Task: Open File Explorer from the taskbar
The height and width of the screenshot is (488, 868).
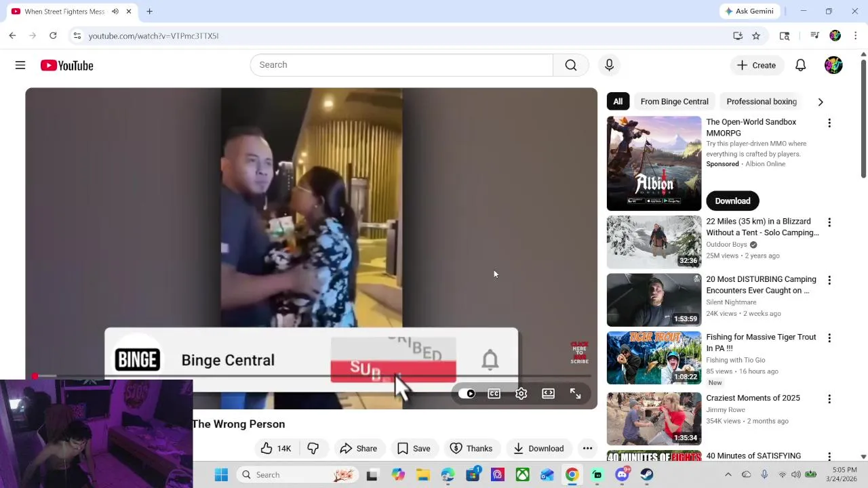Action: pos(422,474)
